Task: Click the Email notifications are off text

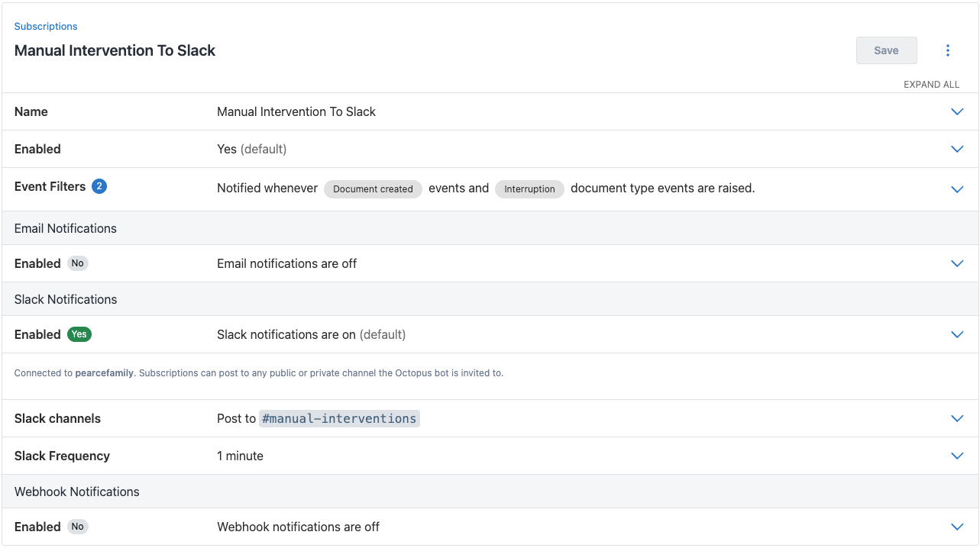Action: point(287,263)
